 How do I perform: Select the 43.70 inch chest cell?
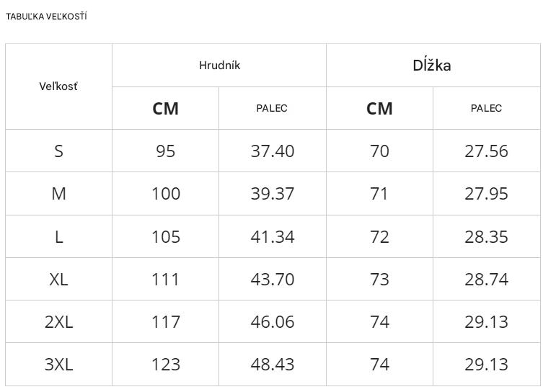pyautogui.click(x=272, y=280)
